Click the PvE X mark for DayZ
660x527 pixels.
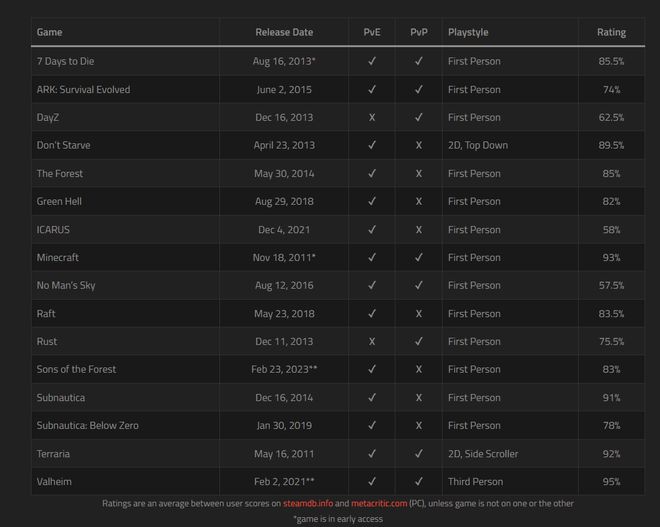coord(372,117)
